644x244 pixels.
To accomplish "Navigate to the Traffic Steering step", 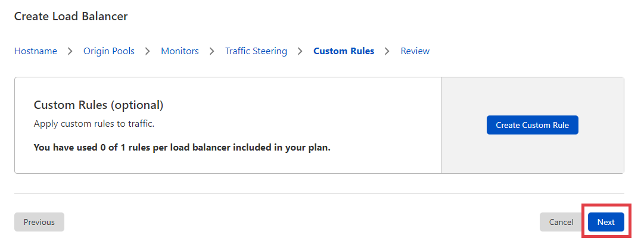I will click(x=256, y=51).
